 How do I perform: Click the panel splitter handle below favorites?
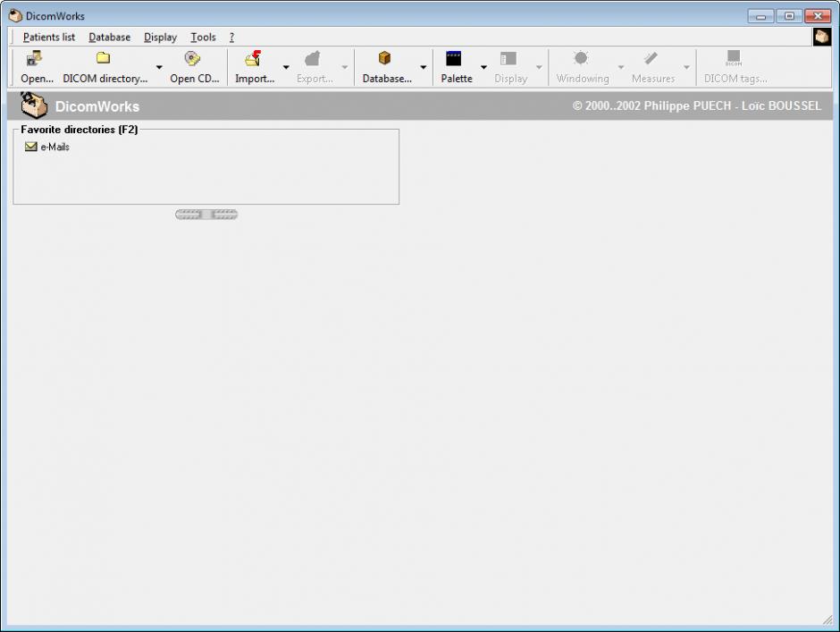pos(206,215)
